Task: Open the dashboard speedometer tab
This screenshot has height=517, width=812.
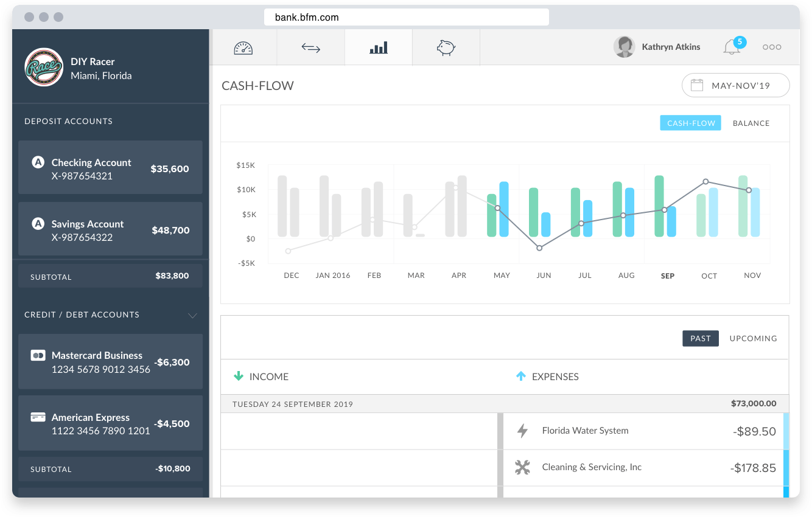Action: 243,47
